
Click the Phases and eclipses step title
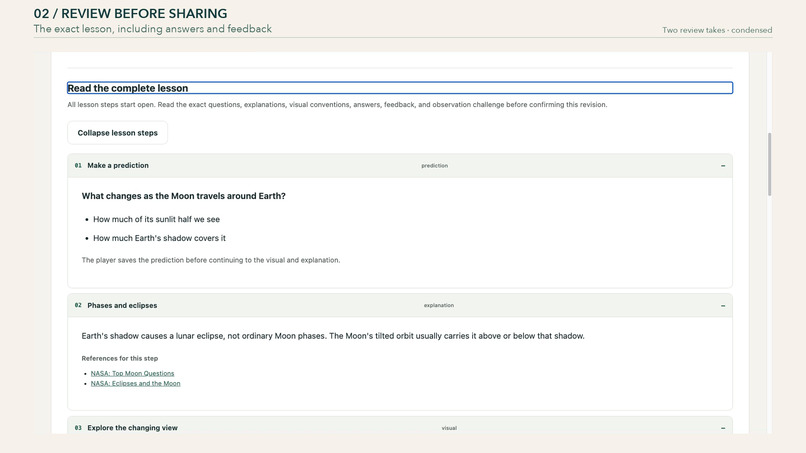point(122,305)
